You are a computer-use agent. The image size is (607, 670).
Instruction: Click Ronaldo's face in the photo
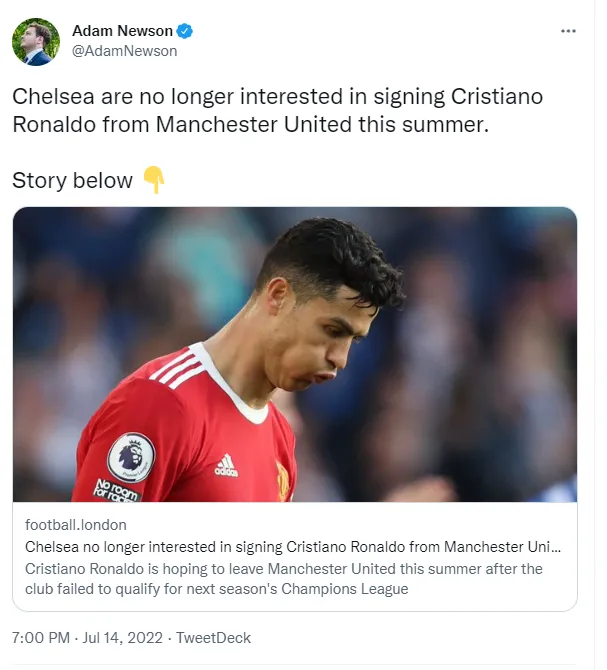click(322, 330)
